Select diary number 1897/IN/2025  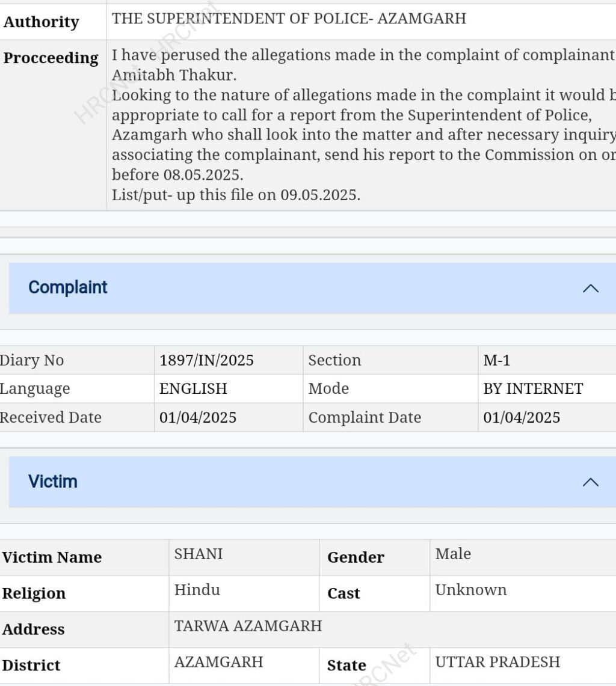[206, 361]
